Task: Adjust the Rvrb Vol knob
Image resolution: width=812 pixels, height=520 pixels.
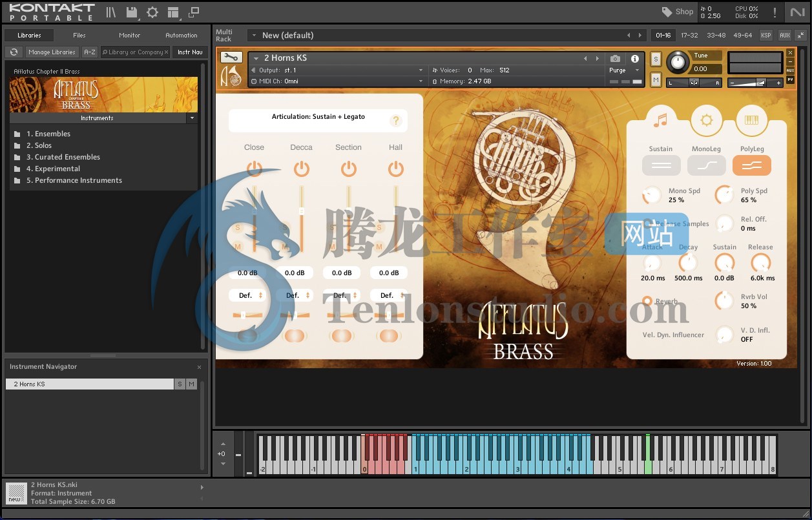Action: click(725, 301)
